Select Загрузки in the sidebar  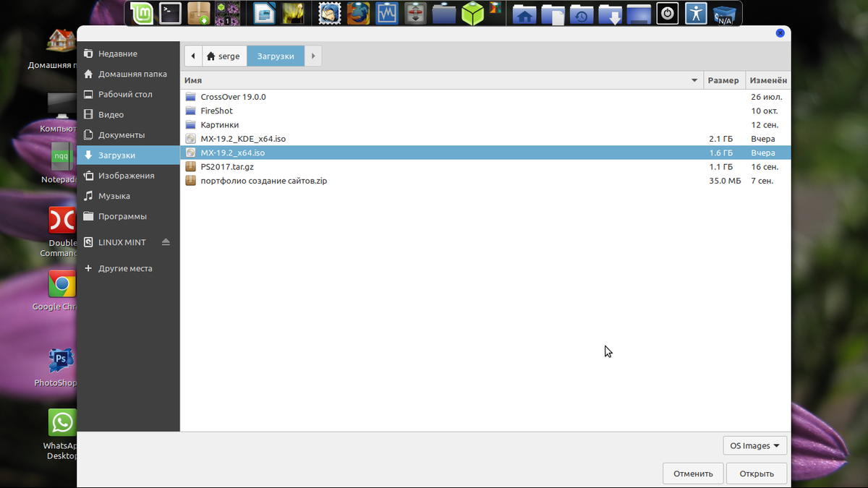(x=128, y=155)
